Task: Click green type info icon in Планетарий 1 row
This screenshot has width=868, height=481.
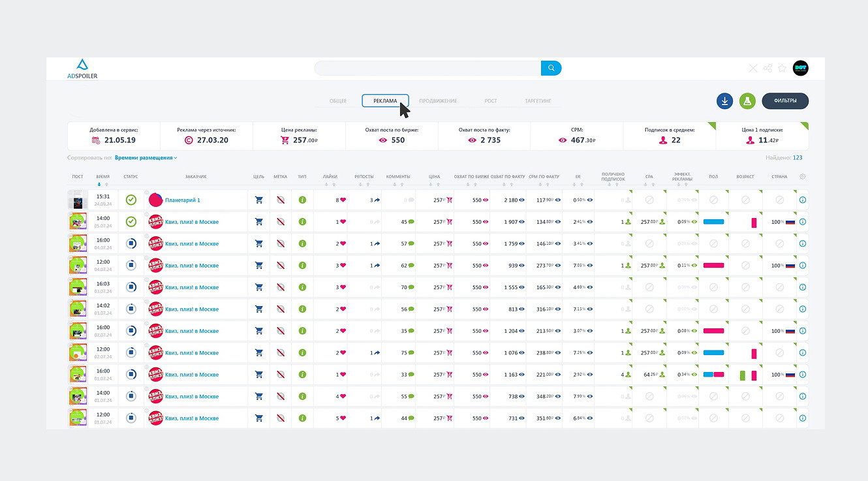Action: point(302,200)
